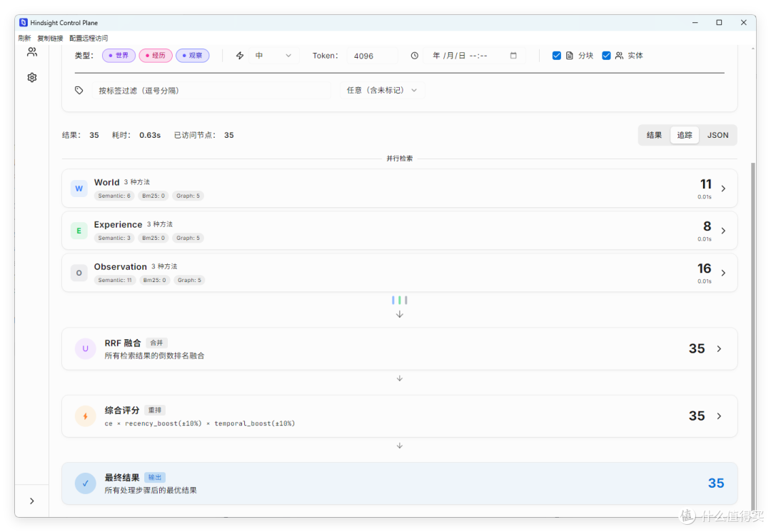Screen dimensions: 771x532
Task: Expand the RRF 融合 row chevron
Action: 720,348
